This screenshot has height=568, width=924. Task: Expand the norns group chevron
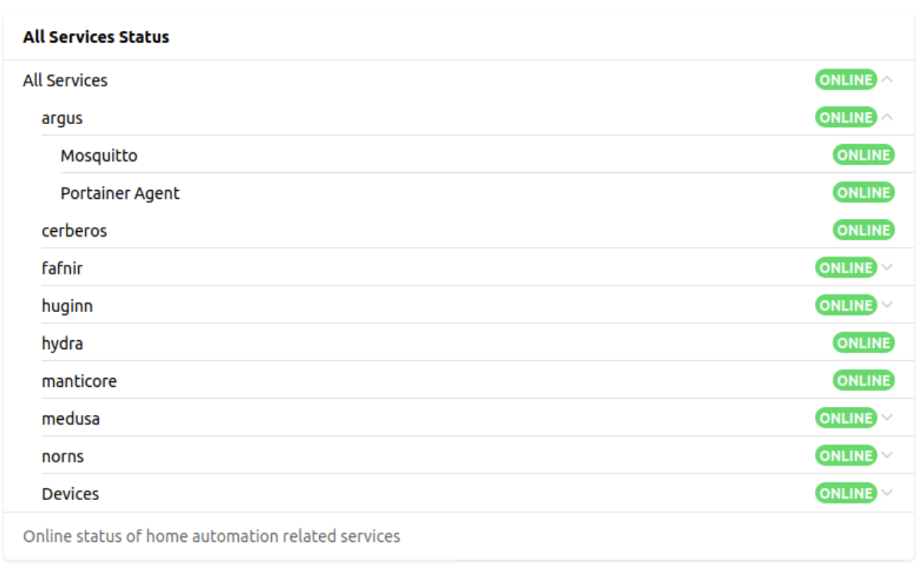click(887, 455)
